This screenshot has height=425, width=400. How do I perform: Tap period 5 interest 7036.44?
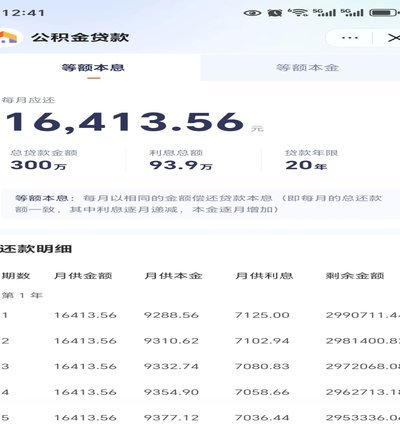(x=262, y=418)
